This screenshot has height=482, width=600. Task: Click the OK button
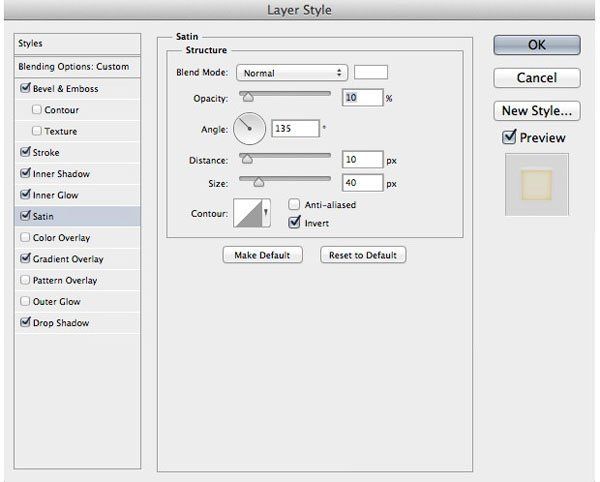(537, 45)
